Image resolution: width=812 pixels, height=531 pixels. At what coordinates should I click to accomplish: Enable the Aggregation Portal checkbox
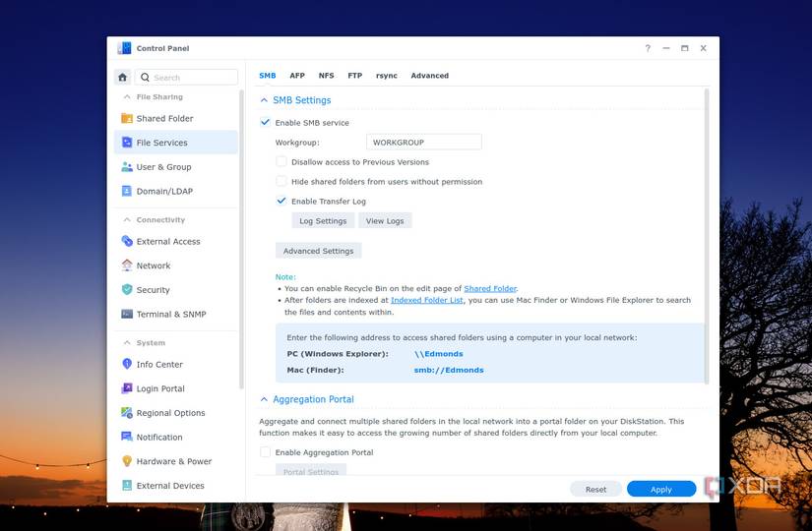tap(265, 451)
